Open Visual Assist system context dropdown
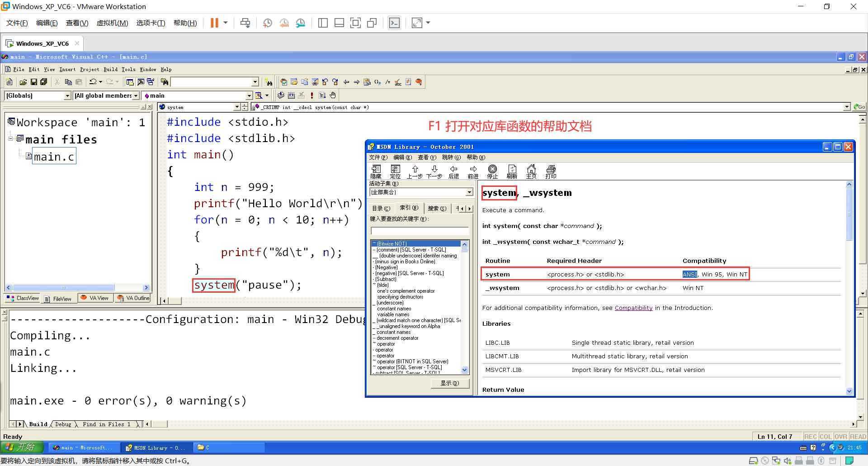 click(x=237, y=107)
